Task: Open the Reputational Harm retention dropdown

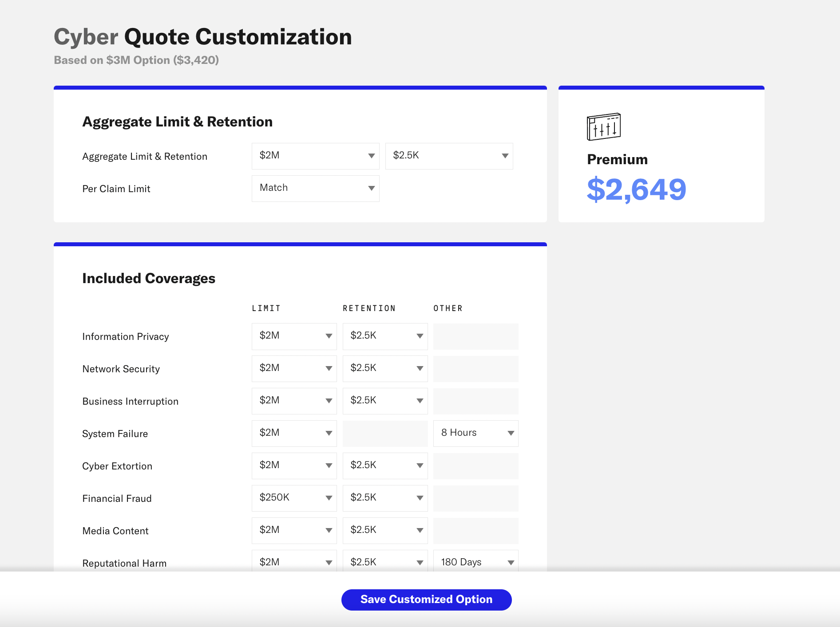Action: coord(385,561)
